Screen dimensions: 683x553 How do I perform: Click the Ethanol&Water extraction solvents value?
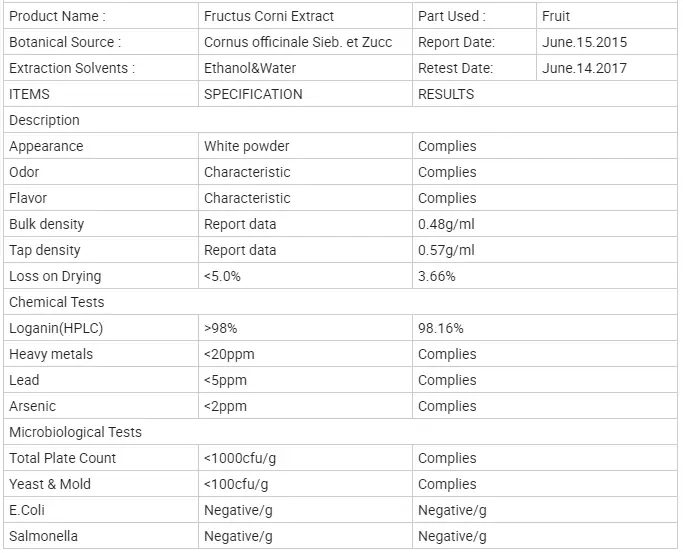click(250, 68)
